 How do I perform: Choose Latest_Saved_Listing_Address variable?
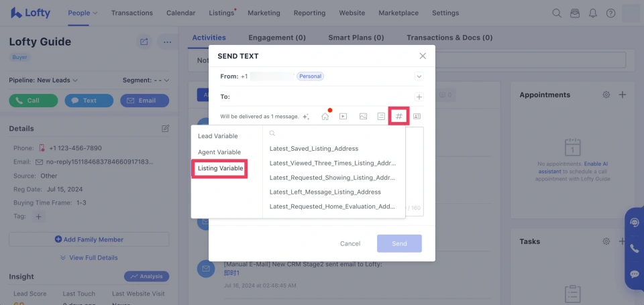coord(314,148)
